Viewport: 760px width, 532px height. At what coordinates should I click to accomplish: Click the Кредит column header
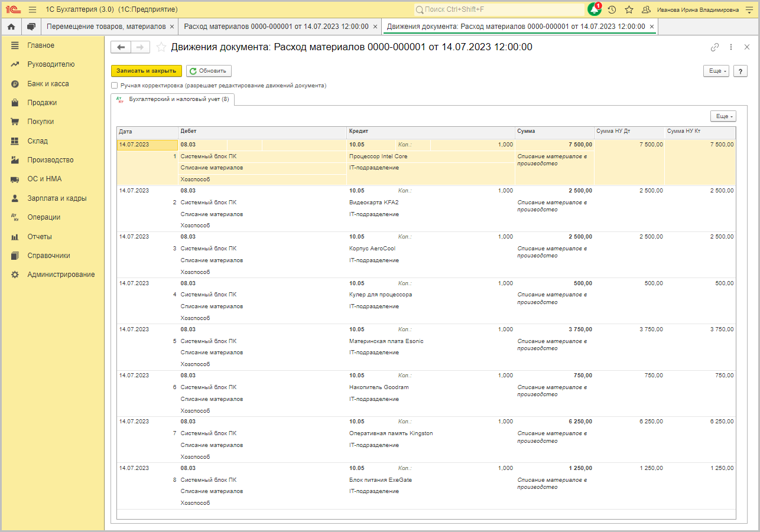click(431, 132)
